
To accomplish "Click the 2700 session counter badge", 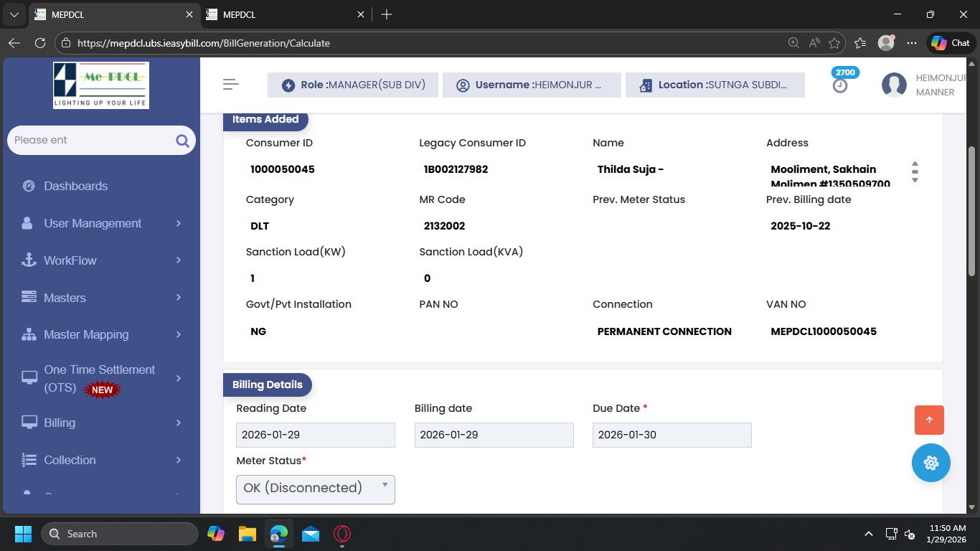I will (x=845, y=72).
